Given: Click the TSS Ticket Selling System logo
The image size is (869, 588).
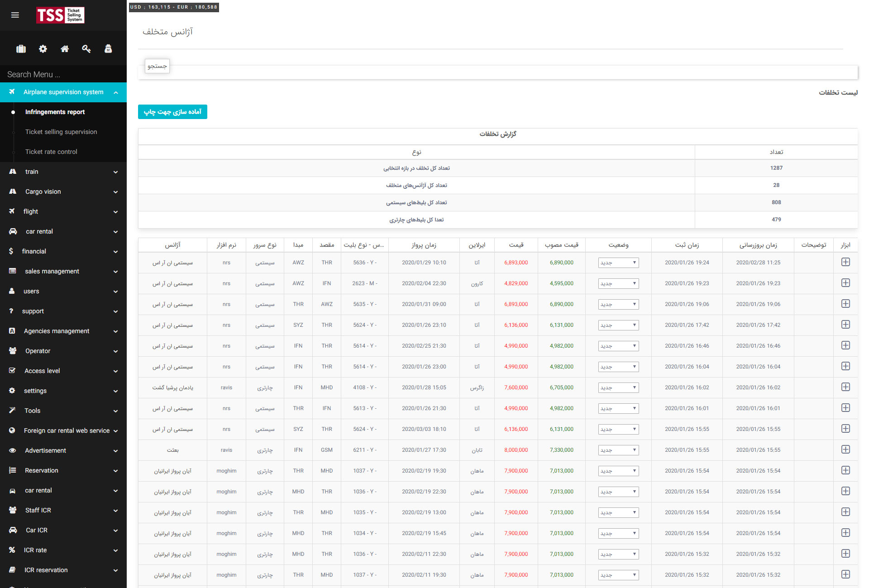Looking at the screenshot, I should click(x=60, y=15).
